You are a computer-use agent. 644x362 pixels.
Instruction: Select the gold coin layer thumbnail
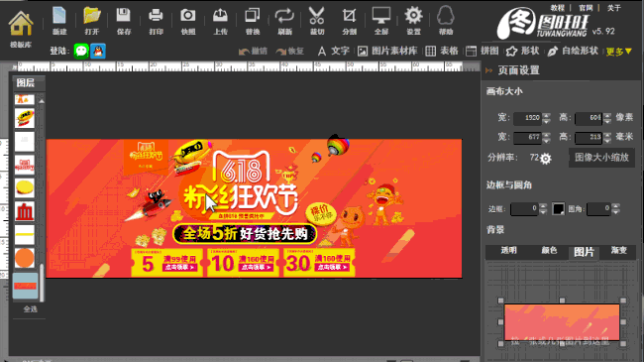click(25, 188)
